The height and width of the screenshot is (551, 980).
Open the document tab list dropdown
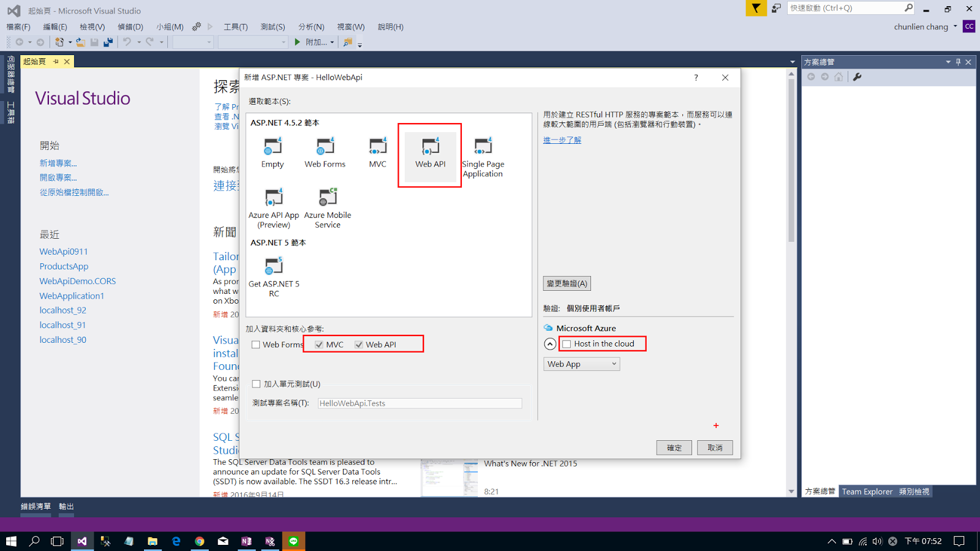(x=793, y=62)
